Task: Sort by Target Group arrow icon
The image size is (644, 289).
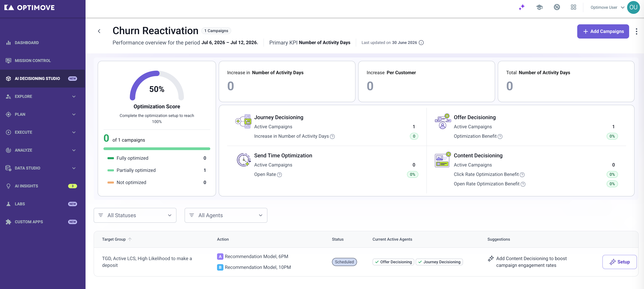Action: coord(130,239)
